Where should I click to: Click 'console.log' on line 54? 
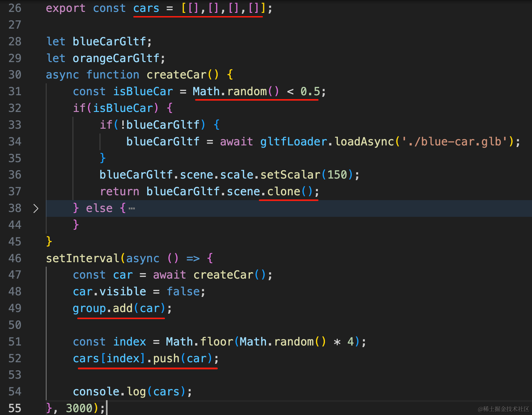point(109,392)
